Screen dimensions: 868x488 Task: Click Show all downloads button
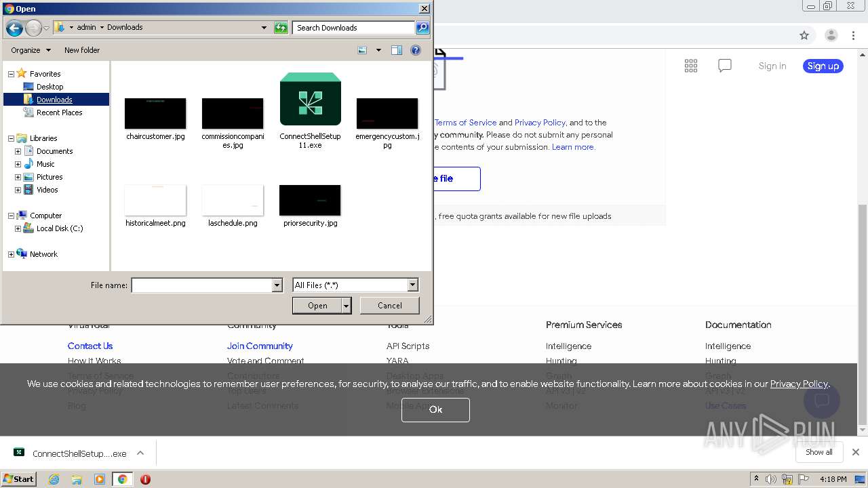pyautogui.click(x=819, y=452)
